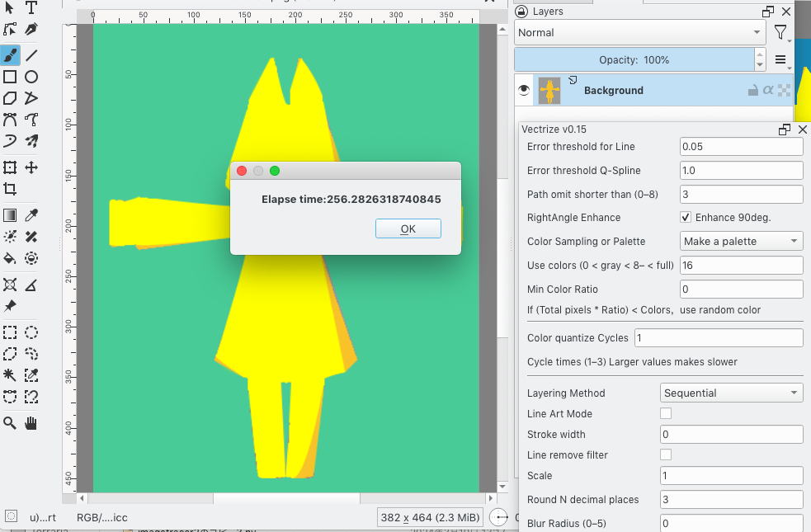Image resolution: width=811 pixels, height=532 pixels.
Task: Click OK in the elapse time dialog
Action: 408,228
